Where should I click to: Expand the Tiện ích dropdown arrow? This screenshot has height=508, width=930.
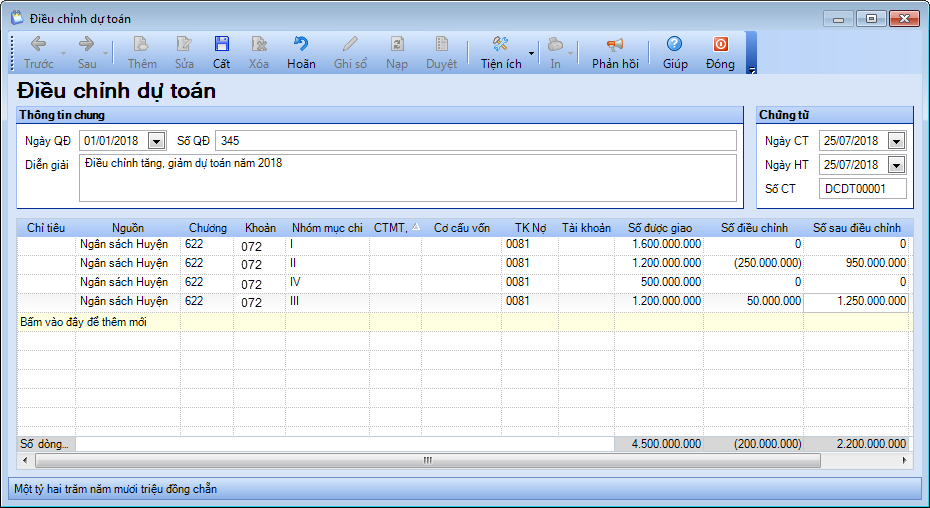pos(532,51)
